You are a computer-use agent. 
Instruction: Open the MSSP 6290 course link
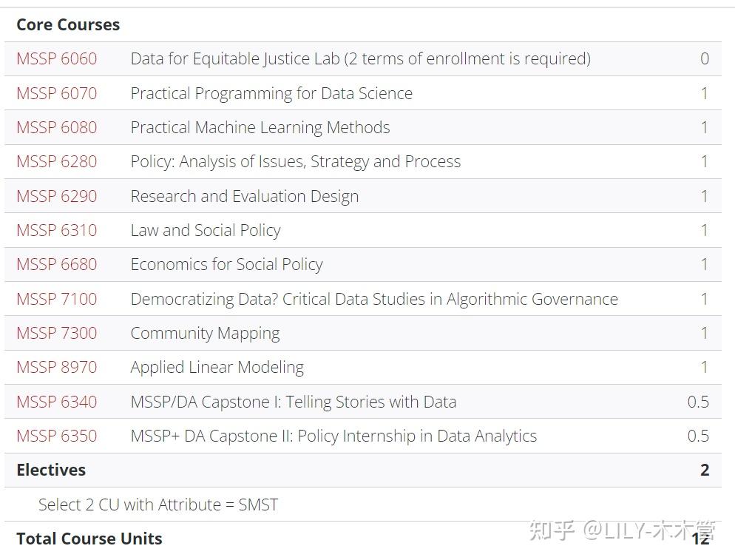tap(57, 196)
